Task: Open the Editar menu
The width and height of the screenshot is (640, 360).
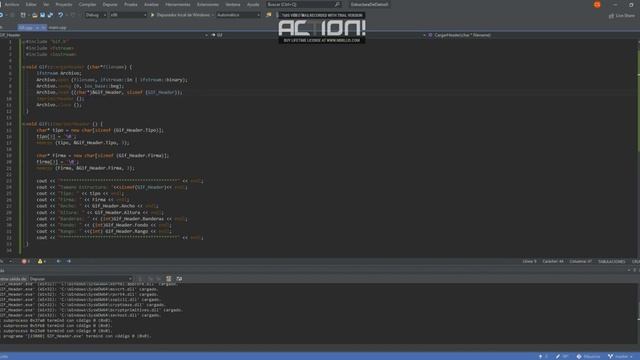Action: point(31,4)
